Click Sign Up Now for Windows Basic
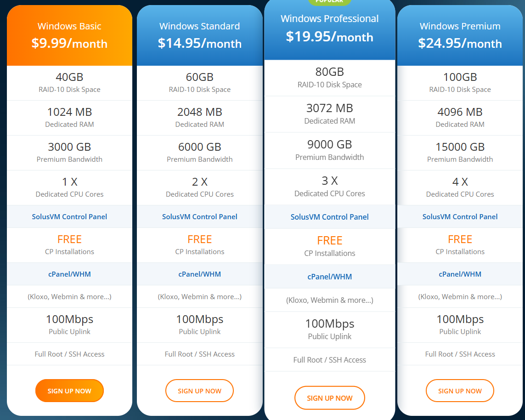The width and height of the screenshot is (525, 420). pyautogui.click(x=69, y=391)
